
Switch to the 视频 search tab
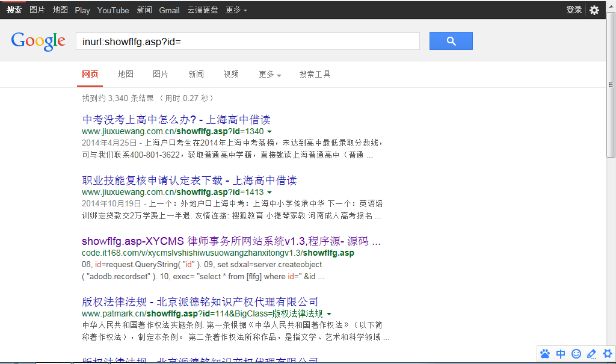pos(231,74)
